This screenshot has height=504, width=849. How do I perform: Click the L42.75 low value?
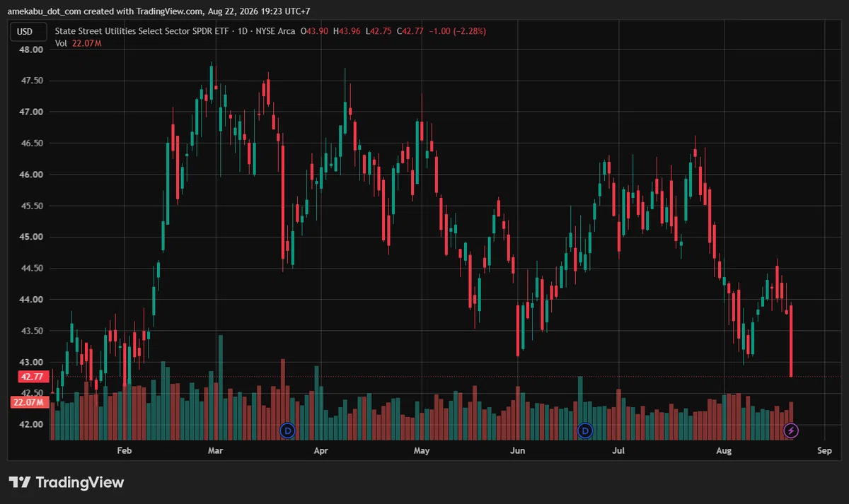click(380, 31)
